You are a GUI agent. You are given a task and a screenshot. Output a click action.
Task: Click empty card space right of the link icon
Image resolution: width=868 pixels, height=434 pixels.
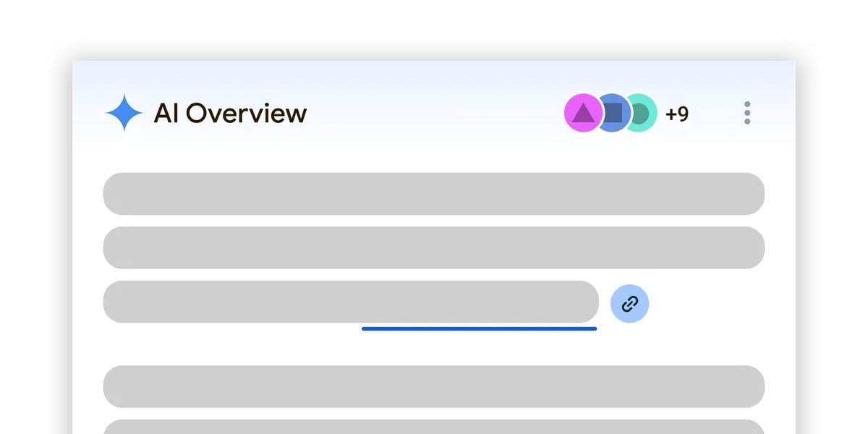point(709,304)
